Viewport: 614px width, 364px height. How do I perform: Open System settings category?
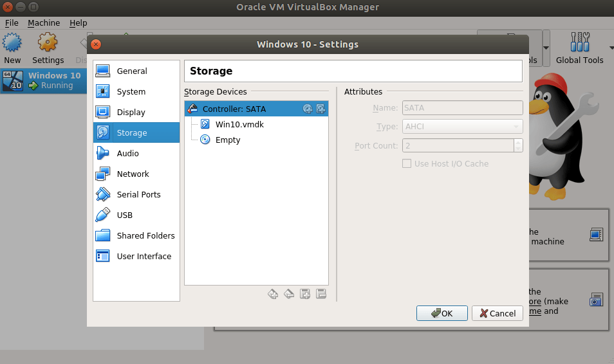(136, 91)
